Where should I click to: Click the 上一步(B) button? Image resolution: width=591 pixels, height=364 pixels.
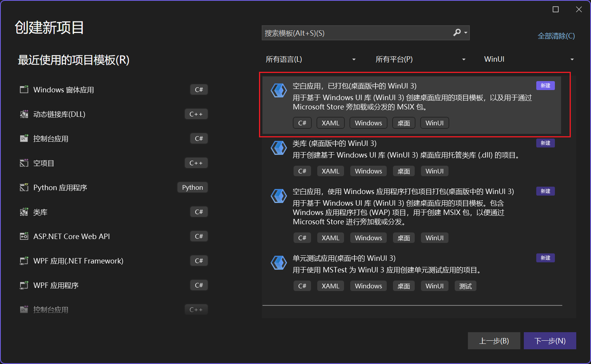[494, 341]
